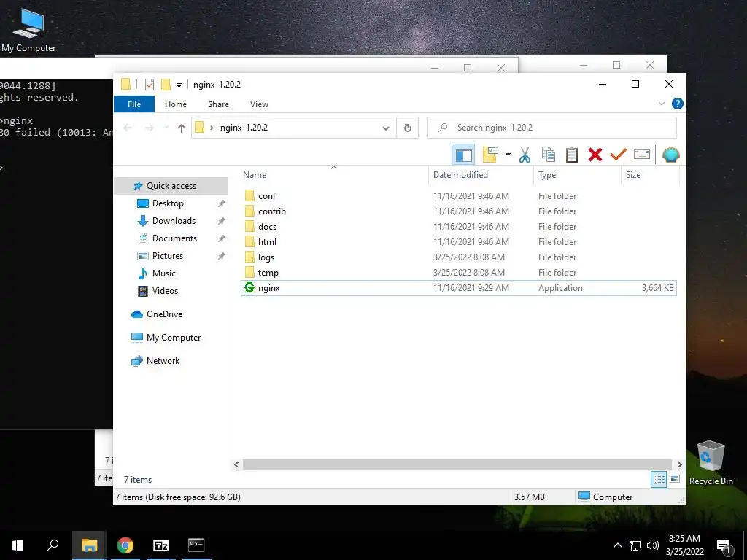This screenshot has height=560, width=747.
Task: Open the Share ribbon tab
Action: click(218, 104)
